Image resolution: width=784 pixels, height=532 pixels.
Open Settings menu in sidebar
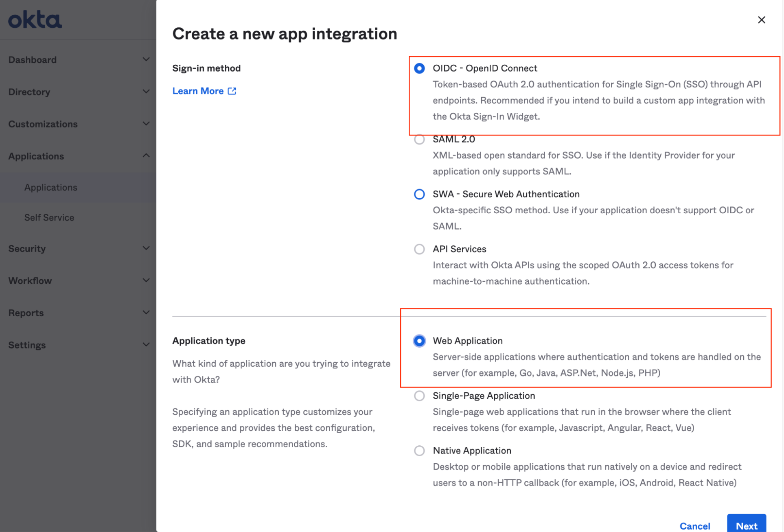pos(27,345)
